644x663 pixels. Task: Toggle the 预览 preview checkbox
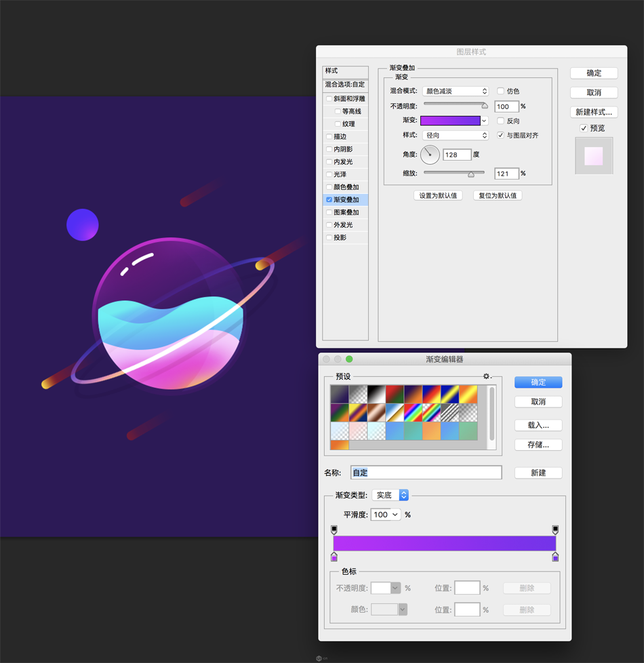(584, 128)
